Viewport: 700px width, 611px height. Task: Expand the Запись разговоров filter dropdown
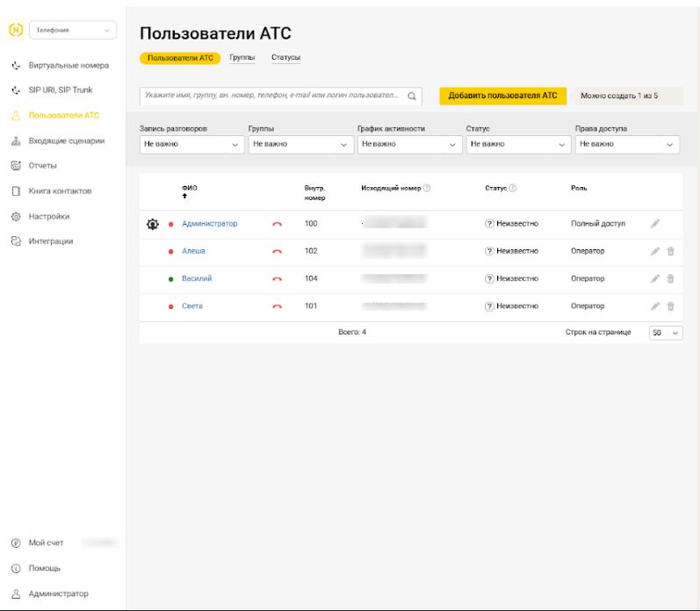191,144
